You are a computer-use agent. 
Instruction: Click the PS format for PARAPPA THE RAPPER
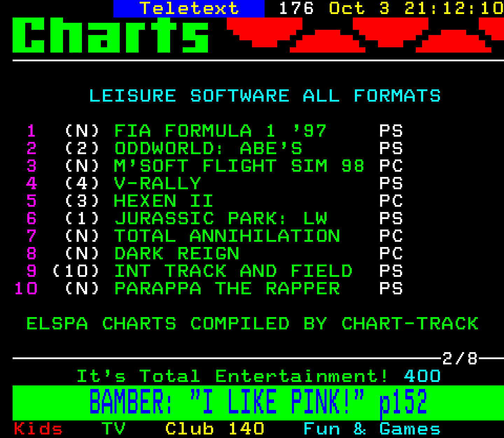click(391, 289)
